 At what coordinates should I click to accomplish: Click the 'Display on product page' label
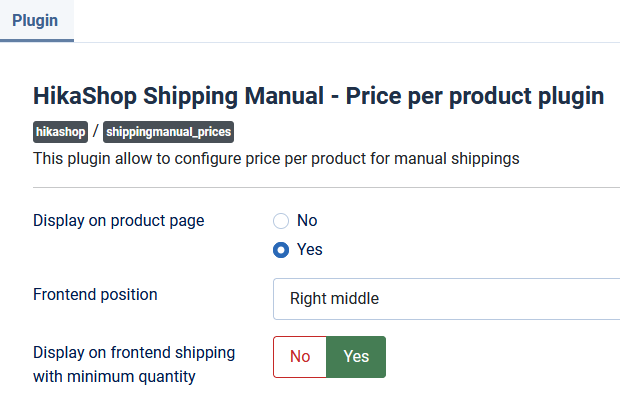pos(118,221)
